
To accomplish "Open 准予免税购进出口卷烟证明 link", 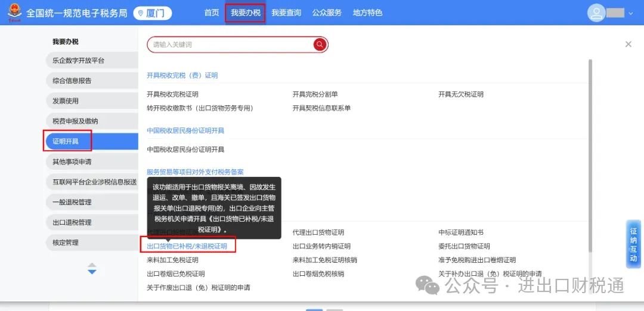I will click(x=477, y=260).
